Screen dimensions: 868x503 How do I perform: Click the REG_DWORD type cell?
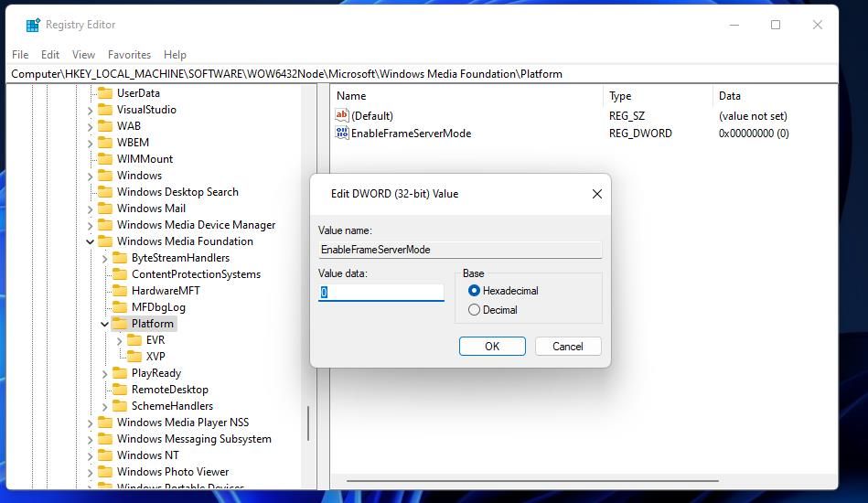(640, 134)
